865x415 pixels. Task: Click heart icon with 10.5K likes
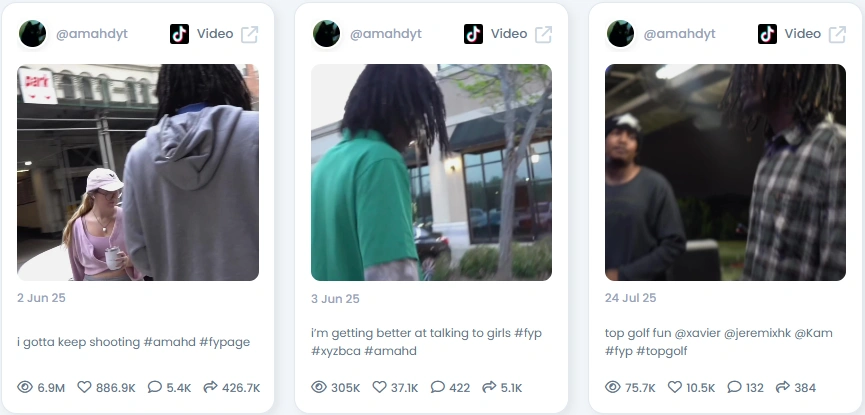pos(675,387)
